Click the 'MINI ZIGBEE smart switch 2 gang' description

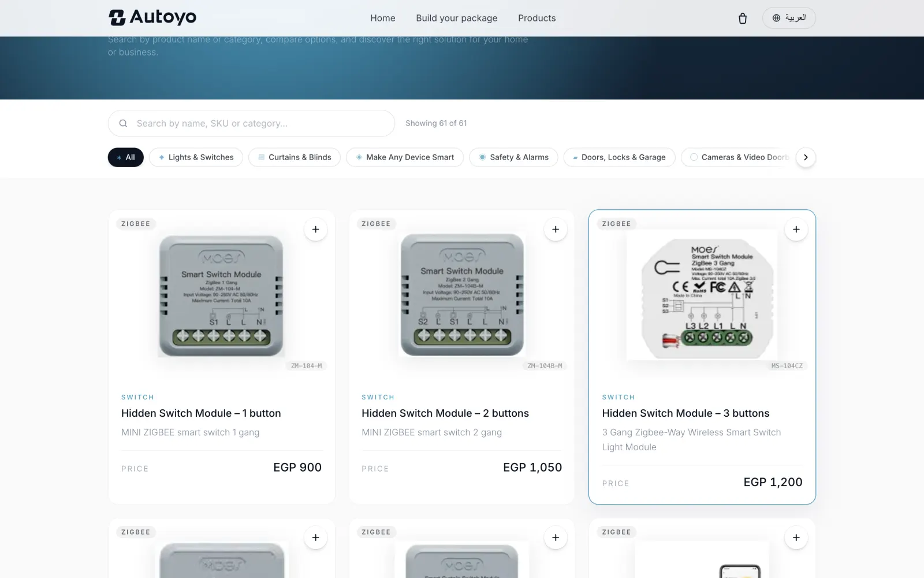[x=431, y=432]
